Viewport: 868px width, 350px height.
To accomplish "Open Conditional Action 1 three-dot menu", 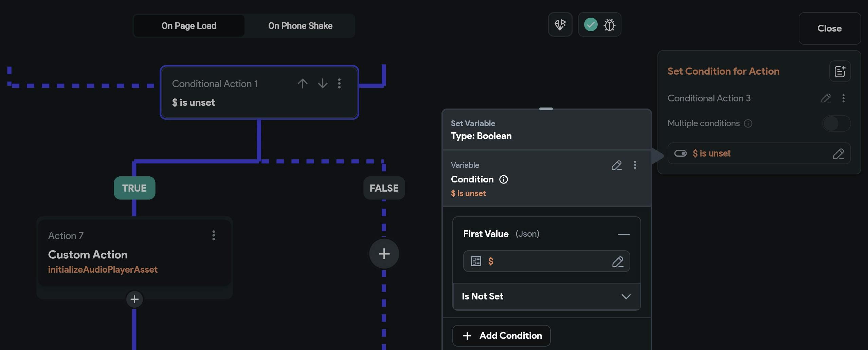I will click(x=339, y=83).
